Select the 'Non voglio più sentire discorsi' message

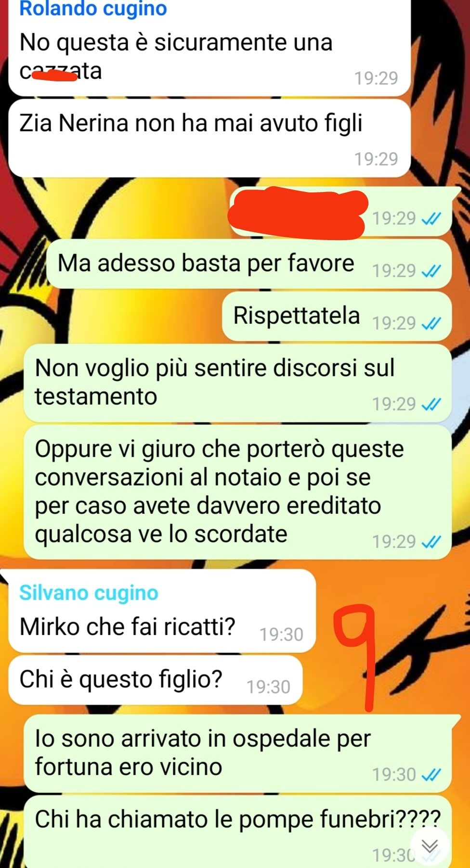point(237,383)
